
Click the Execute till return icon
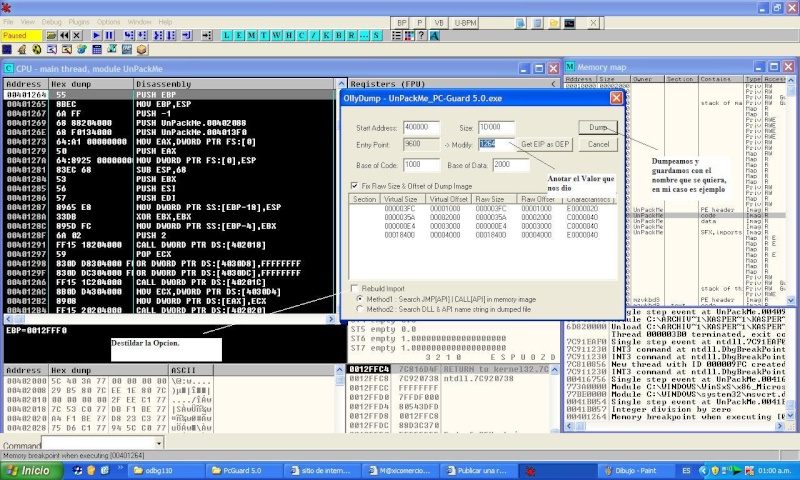pyautogui.click(x=186, y=35)
